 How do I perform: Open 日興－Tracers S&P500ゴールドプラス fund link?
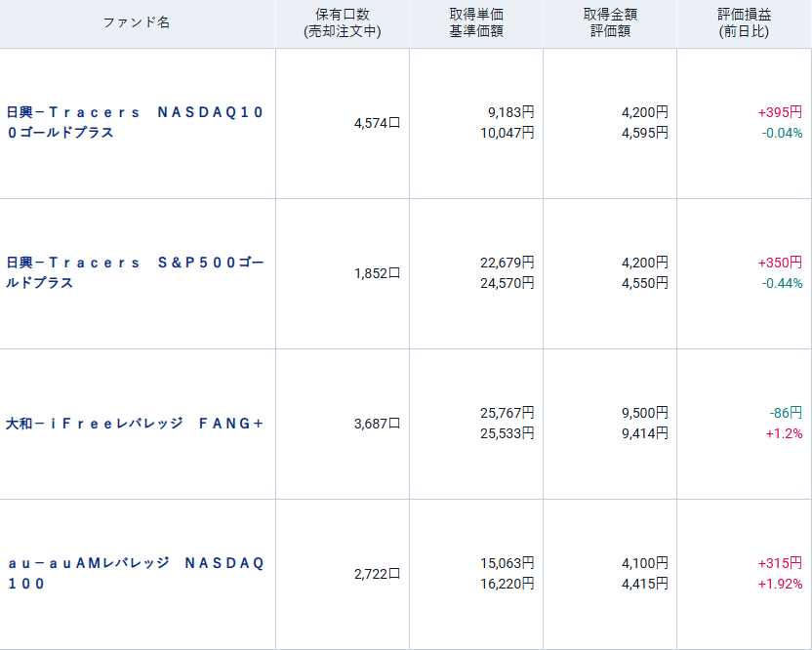pos(136,273)
